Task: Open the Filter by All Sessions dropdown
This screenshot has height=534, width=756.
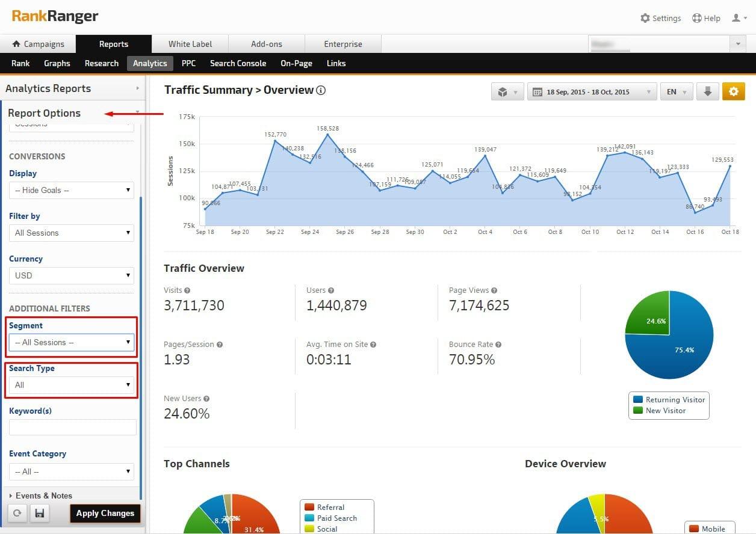Action: click(x=72, y=233)
